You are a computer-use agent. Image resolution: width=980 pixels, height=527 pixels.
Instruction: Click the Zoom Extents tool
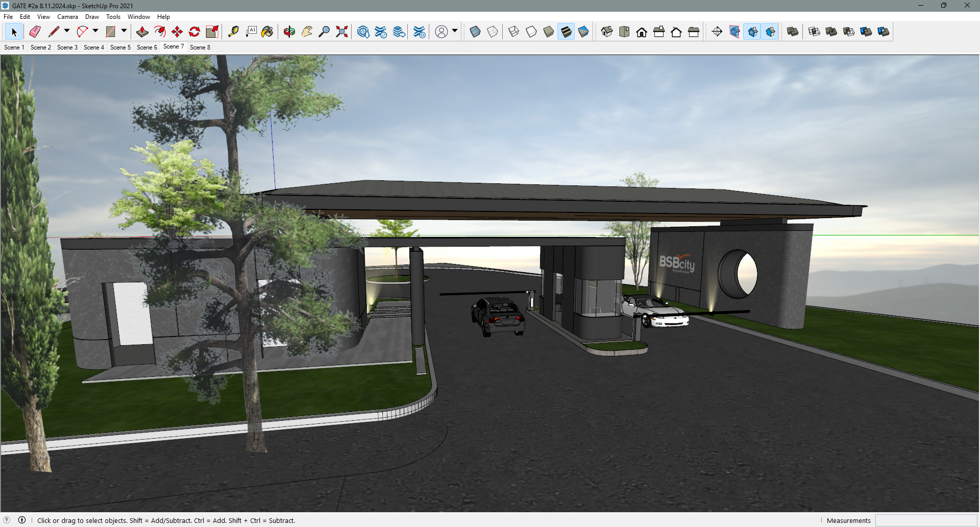341,32
